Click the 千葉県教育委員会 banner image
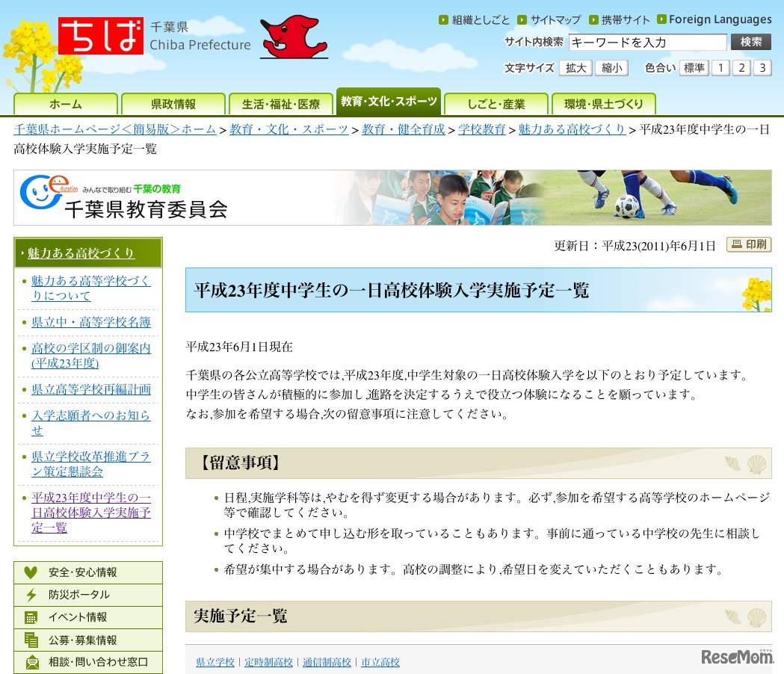The height and width of the screenshot is (674, 784). (392, 197)
